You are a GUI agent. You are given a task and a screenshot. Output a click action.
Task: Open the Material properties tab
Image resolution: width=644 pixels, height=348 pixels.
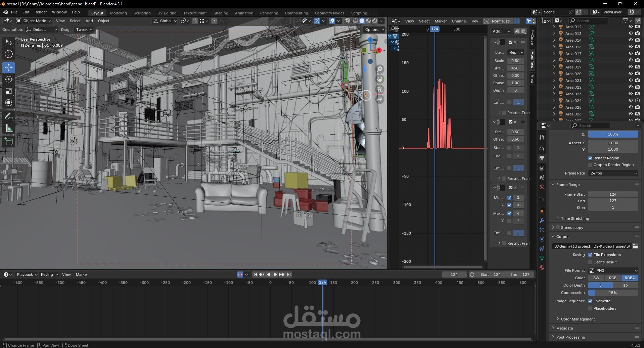[x=542, y=267]
